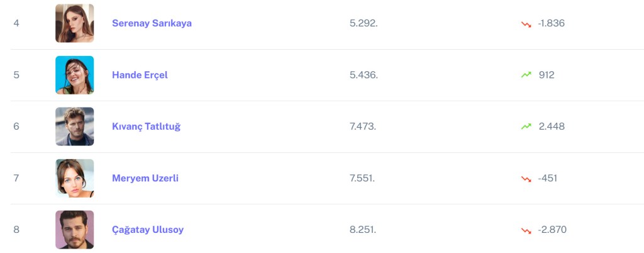Click Çağatay Ulusoy's profile photo
Viewport: 644px width, 253px height.
click(74, 230)
